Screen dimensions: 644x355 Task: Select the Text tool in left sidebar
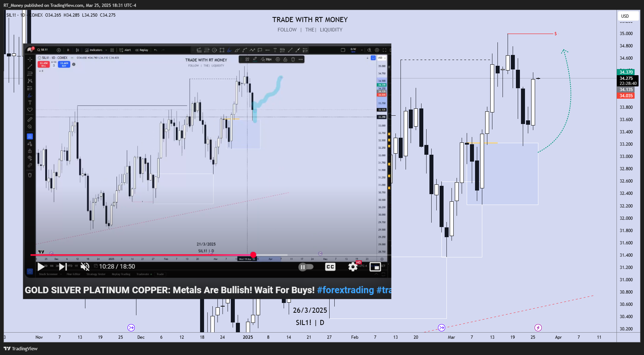pos(30,103)
